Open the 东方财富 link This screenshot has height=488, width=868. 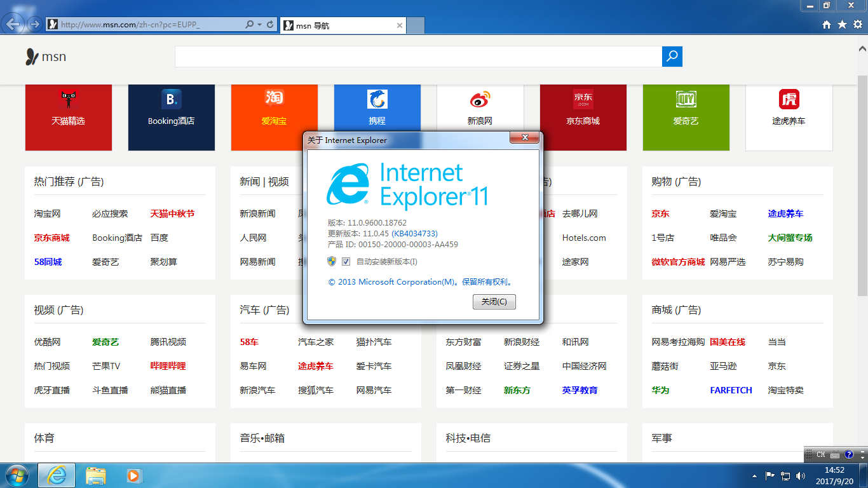tap(463, 342)
